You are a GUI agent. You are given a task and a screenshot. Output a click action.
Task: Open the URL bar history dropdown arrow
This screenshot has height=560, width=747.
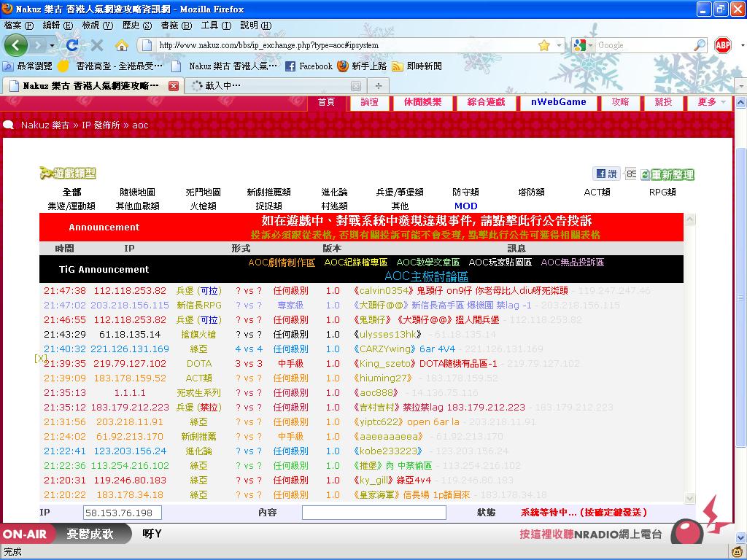tap(560, 45)
